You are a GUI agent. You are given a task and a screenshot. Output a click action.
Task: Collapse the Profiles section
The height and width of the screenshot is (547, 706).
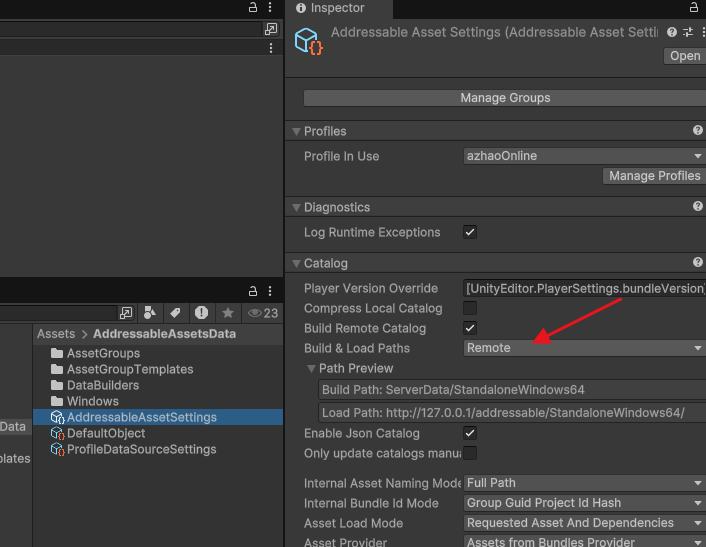click(x=296, y=131)
